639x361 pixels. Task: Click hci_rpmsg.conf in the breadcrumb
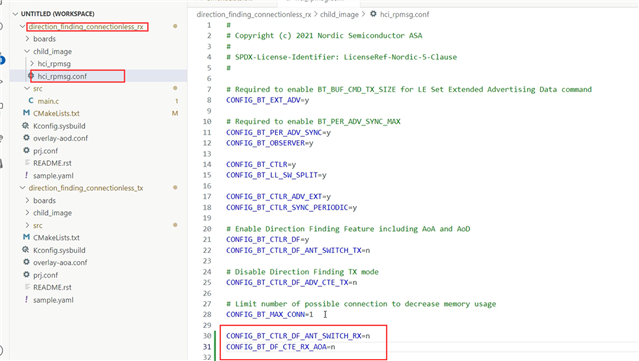[x=404, y=14]
